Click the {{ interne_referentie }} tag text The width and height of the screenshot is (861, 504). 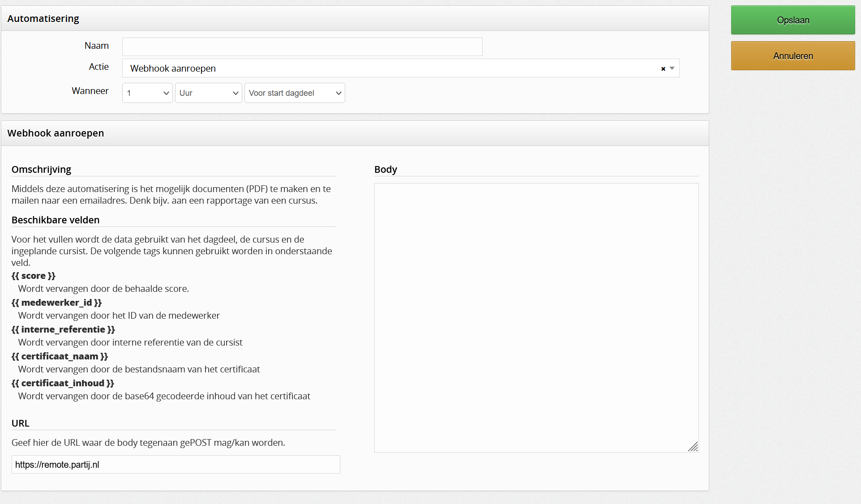click(63, 330)
